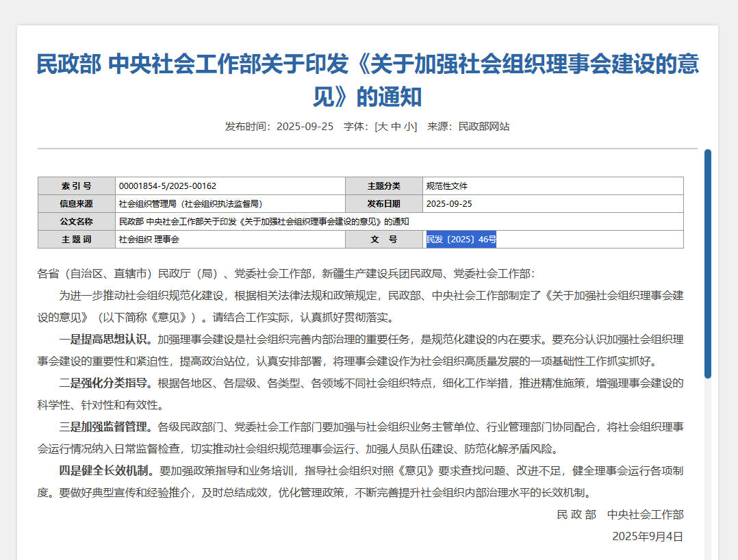Set font size to small (小)
This screenshot has width=738, height=560.
point(409,127)
